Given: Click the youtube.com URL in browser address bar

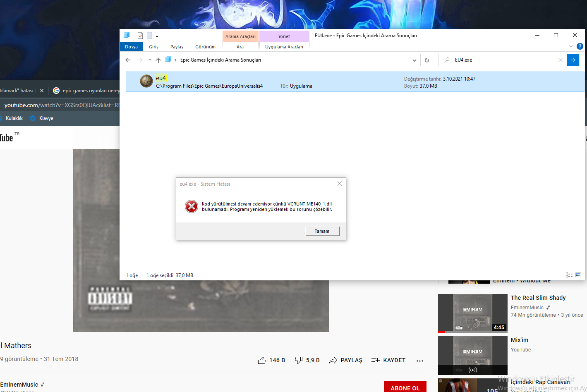Looking at the screenshot, I should click(62, 105).
